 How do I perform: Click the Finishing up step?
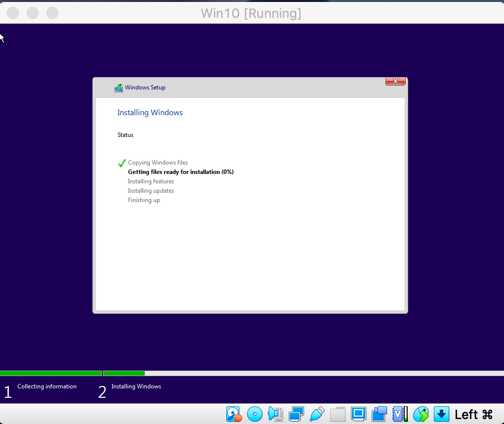[144, 200]
